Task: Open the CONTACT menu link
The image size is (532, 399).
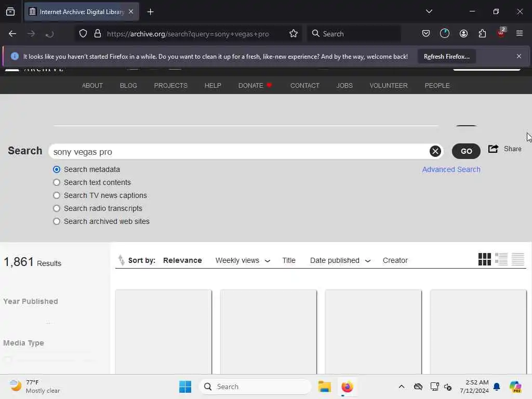Action: pyautogui.click(x=304, y=86)
